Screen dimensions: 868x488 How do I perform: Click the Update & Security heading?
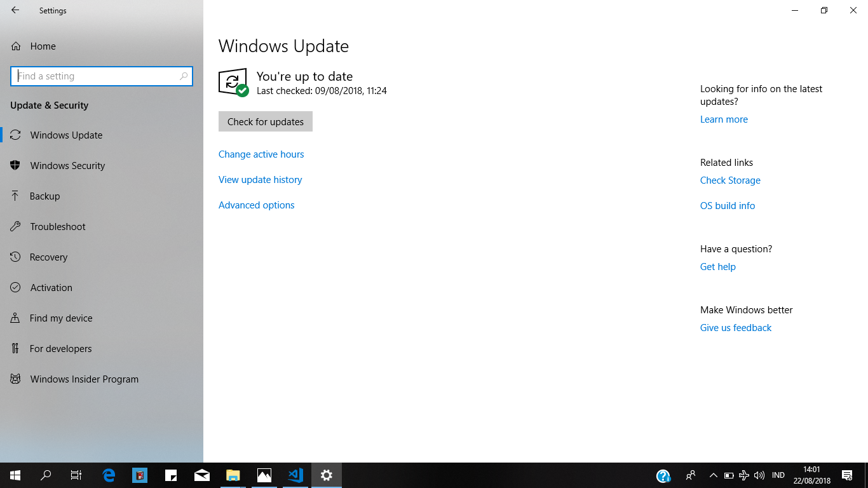click(49, 105)
